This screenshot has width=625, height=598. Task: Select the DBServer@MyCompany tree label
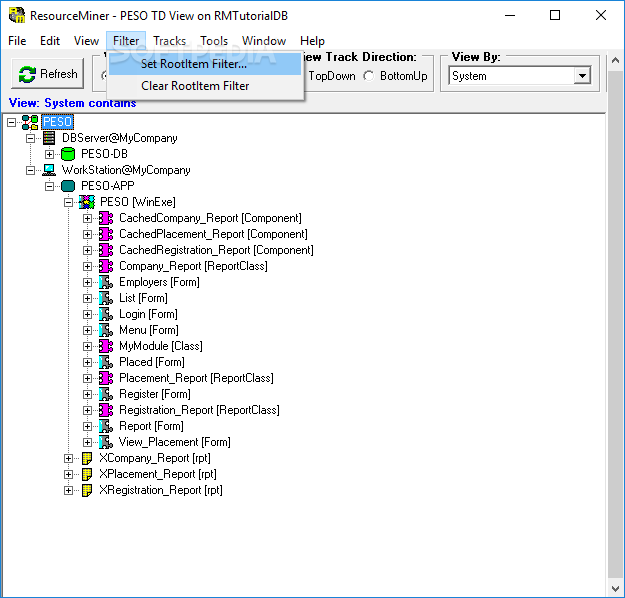click(x=120, y=138)
